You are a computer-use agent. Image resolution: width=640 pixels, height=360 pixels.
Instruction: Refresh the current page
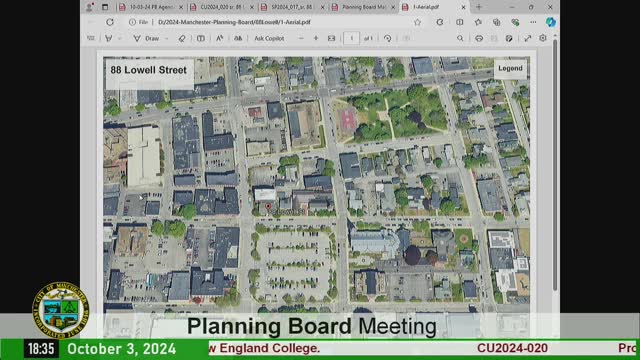[x=110, y=22]
